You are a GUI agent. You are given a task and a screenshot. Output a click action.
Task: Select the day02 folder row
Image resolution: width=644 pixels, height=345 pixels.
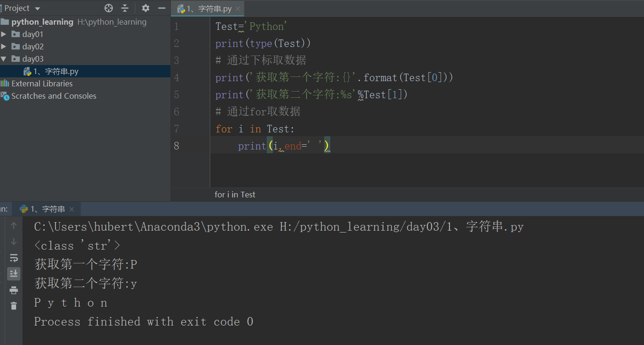85,47
